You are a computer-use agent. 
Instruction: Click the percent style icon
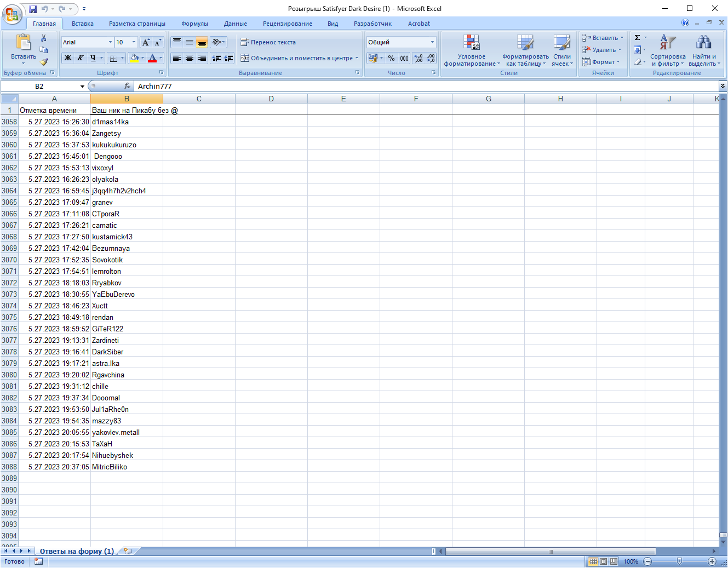click(x=391, y=58)
